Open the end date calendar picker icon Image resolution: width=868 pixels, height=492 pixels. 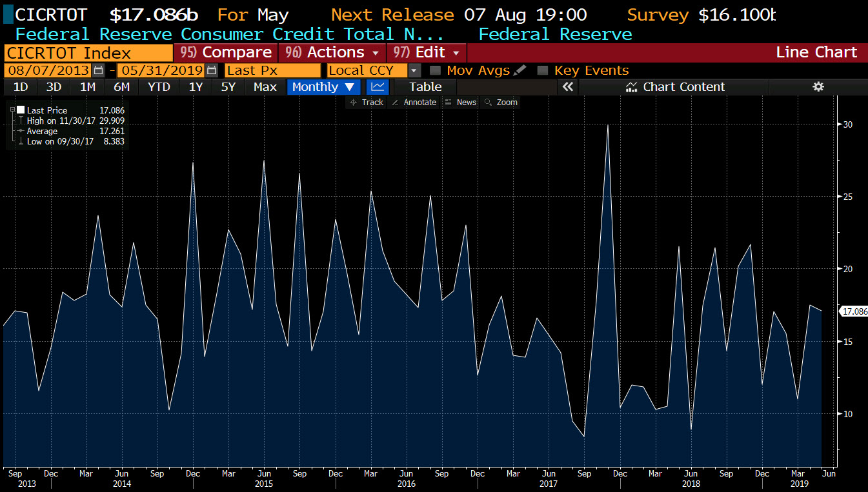coord(211,70)
